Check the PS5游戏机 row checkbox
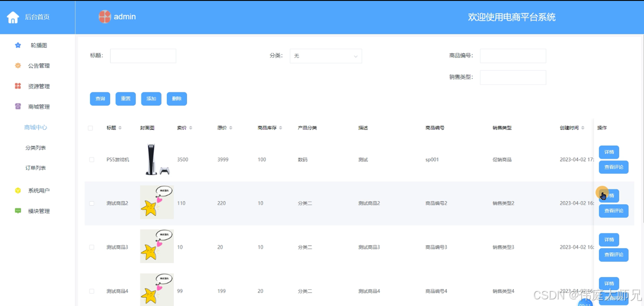 91,159
